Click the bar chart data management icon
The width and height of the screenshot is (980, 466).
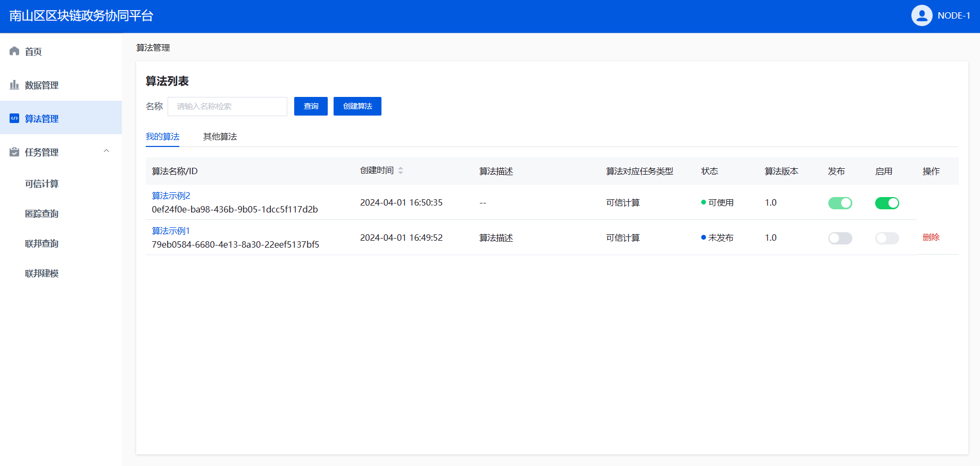click(14, 85)
